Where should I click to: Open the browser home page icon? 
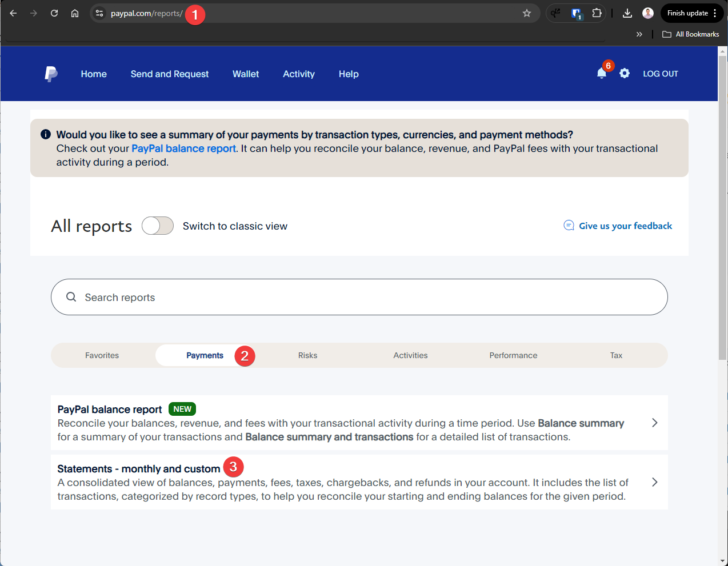tap(75, 13)
